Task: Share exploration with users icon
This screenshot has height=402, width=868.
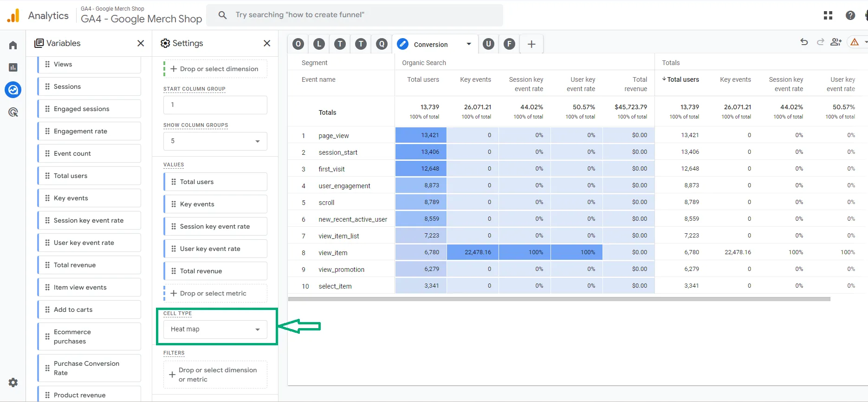Action: point(836,42)
